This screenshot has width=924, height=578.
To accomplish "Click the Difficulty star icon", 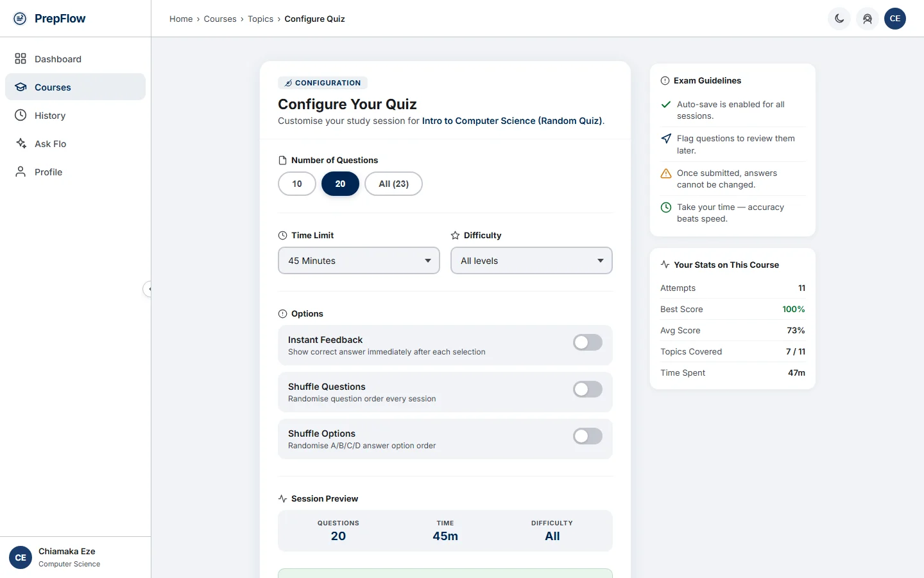I will 455,236.
